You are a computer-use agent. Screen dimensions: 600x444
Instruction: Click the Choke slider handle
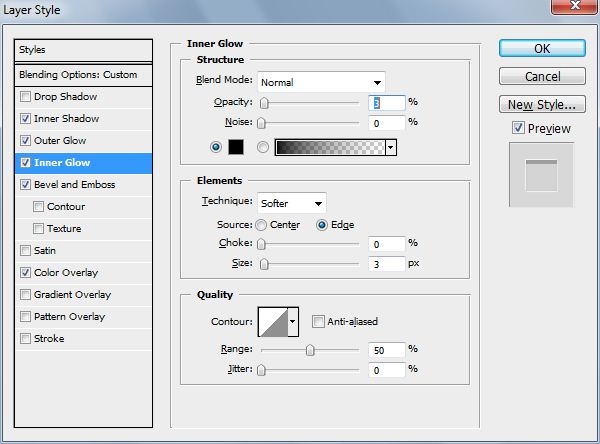[x=261, y=244]
